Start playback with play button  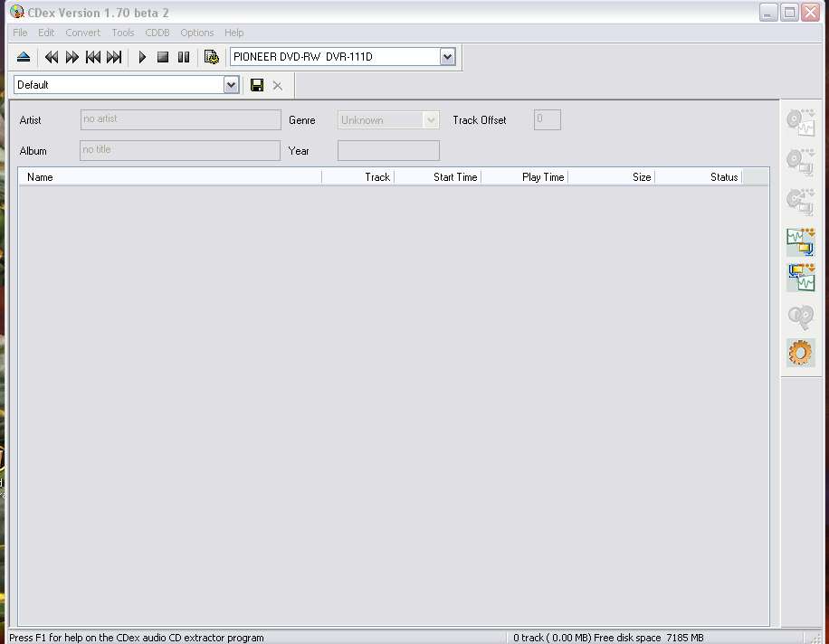[142, 57]
